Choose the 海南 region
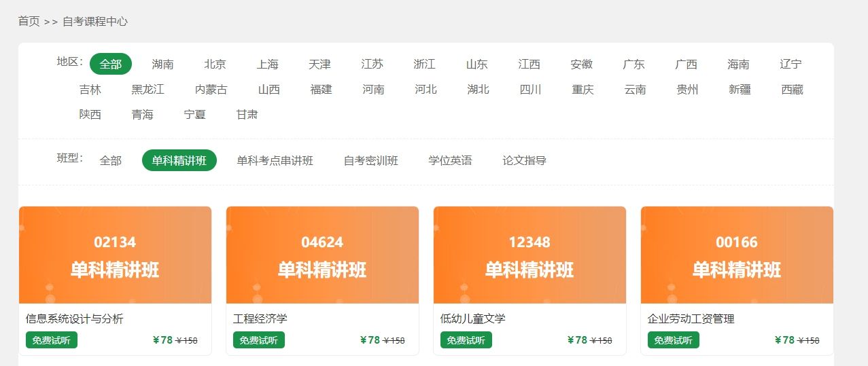Image resolution: width=868 pixels, height=366 pixels. pos(739,64)
